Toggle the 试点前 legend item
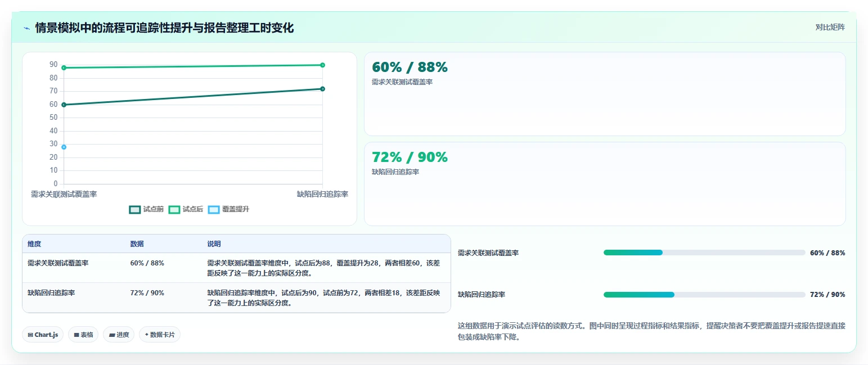 [x=146, y=209]
